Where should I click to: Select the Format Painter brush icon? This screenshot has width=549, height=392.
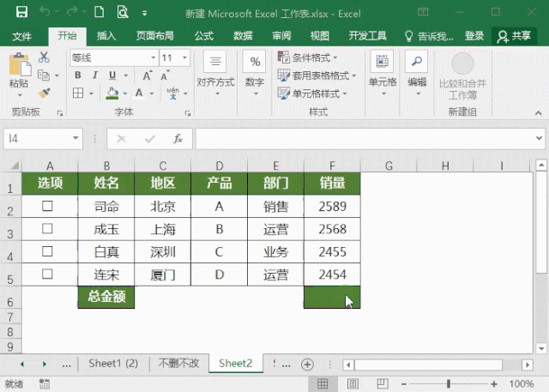click(x=44, y=93)
